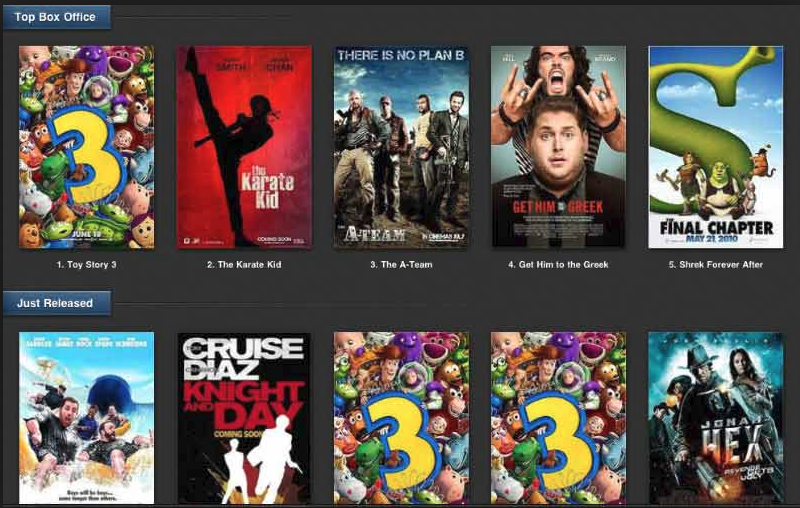The height and width of the screenshot is (508, 800).
Task: Open the Grown Ups water slide poster
Action: (x=86, y=418)
